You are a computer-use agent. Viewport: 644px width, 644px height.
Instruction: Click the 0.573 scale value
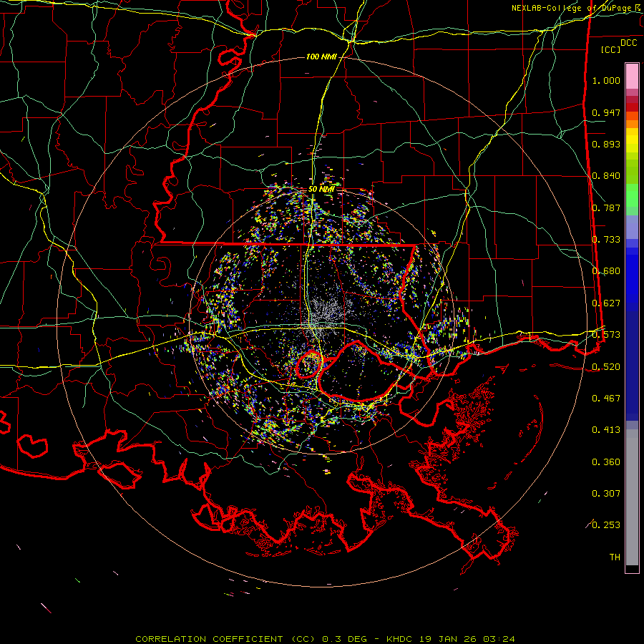[x=606, y=335]
